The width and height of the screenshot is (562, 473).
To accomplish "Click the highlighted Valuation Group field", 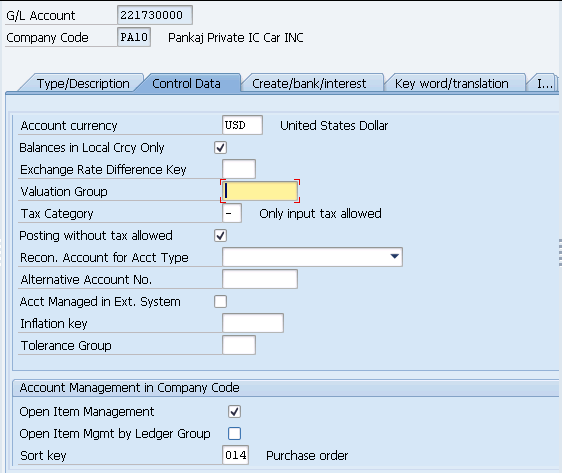I will tap(260, 191).
